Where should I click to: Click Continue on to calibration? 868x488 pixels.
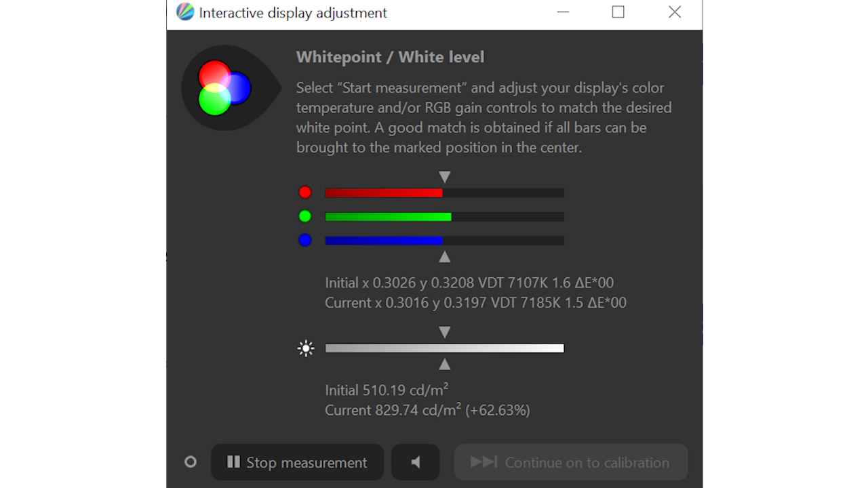(x=571, y=462)
